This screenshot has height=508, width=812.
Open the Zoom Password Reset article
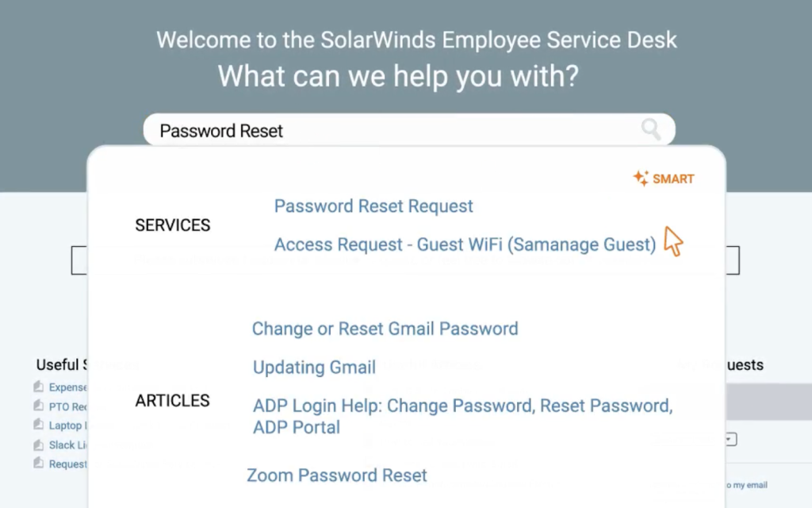click(x=337, y=475)
